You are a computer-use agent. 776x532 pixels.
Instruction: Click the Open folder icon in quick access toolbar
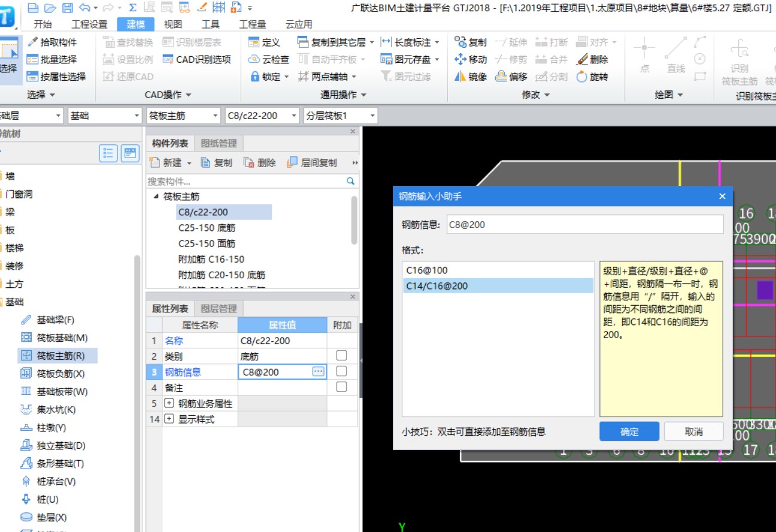pyautogui.click(x=50, y=8)
